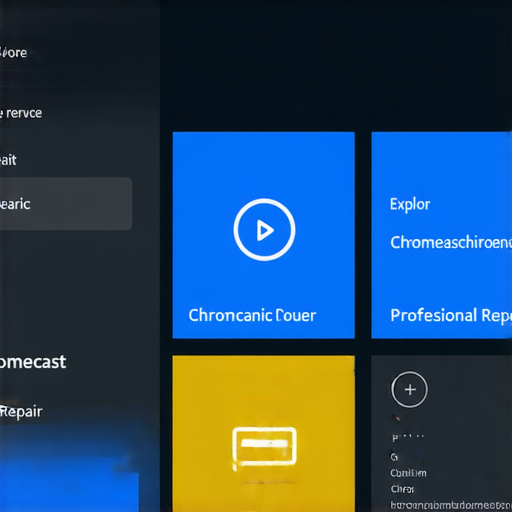Select the highlighted earic sidebar item
The width and height of the screenshot is (512, 512).
[66, 204]
